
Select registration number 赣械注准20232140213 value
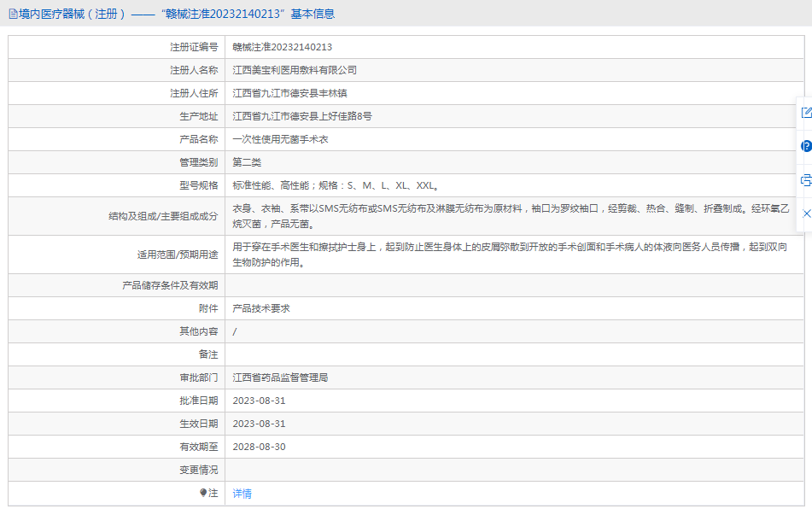283,47
